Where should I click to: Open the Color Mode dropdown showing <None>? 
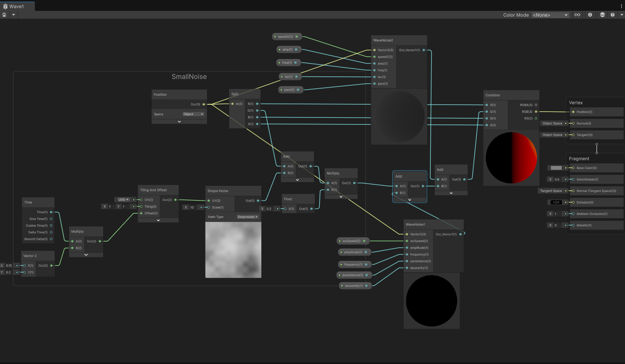pyautogui.click(x=550, y=15)
